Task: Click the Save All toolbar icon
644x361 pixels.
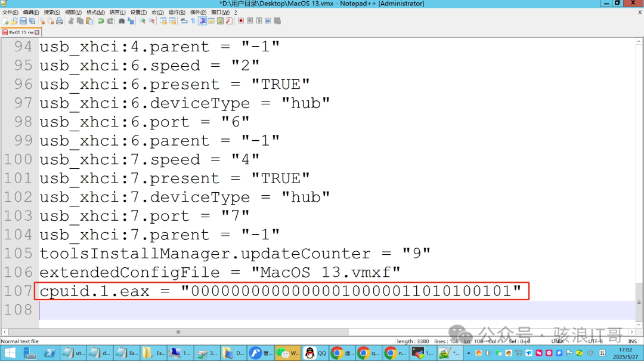Action: click(x=32, y=21)
